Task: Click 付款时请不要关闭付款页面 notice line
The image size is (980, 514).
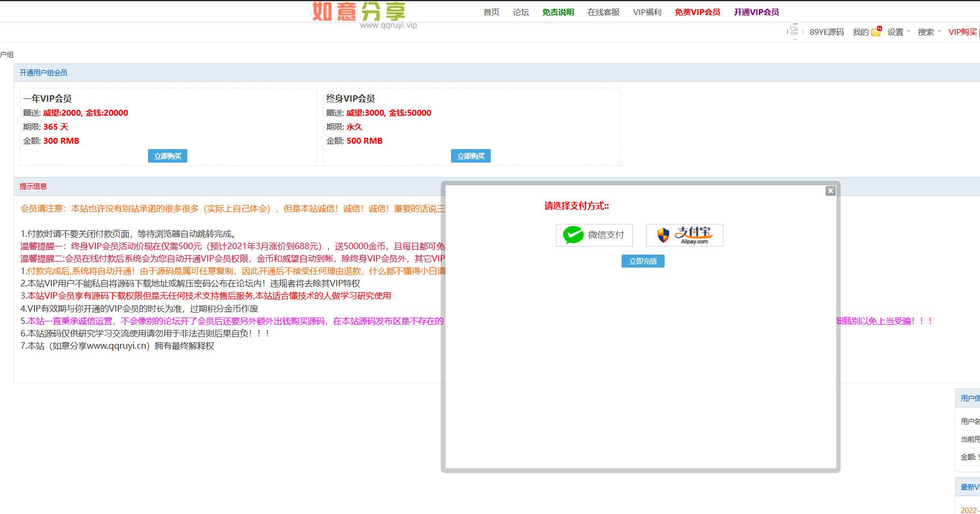Action: click(129, 234)
